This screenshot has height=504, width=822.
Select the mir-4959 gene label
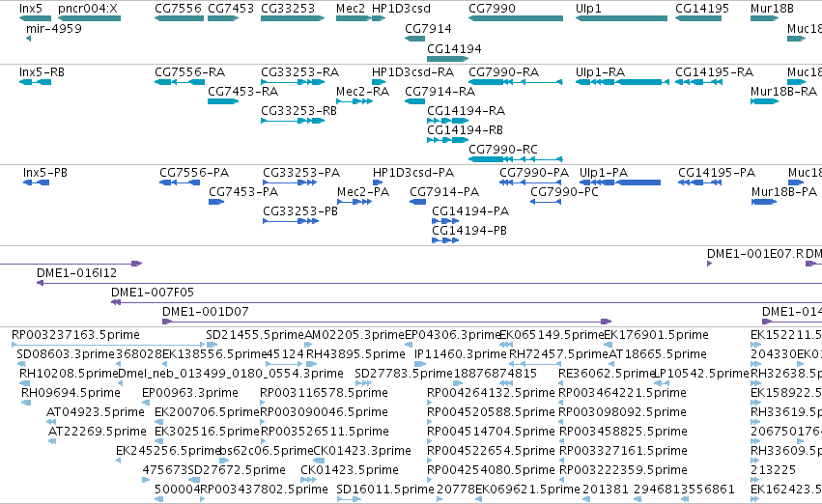click(54, 29)
